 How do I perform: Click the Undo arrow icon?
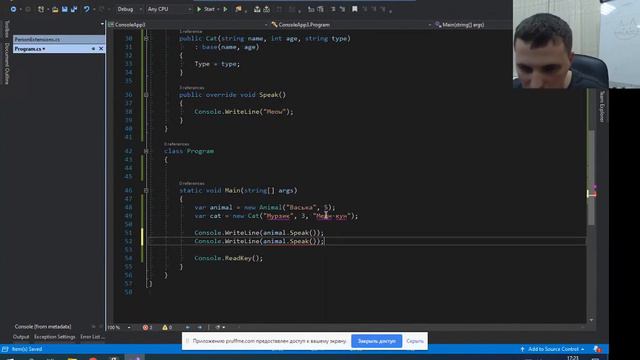86,9
